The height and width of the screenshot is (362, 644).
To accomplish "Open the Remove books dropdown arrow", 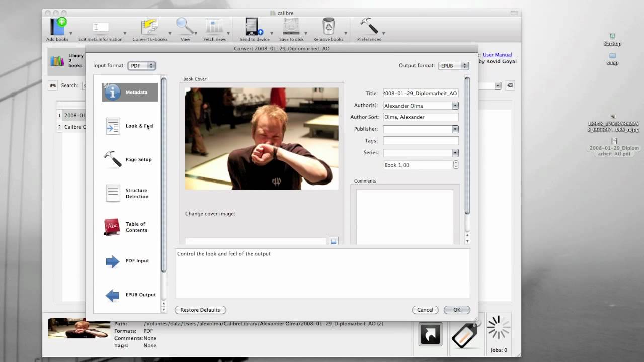I will [346, 34].
